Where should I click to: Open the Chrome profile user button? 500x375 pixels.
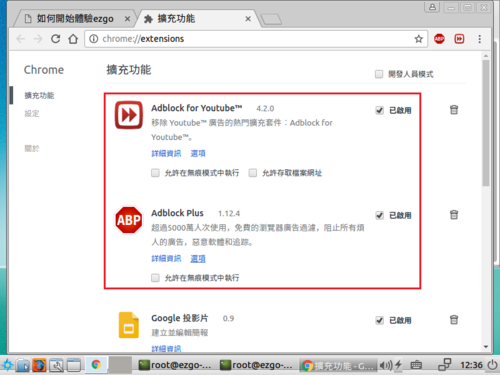click(x=432, y=7)
